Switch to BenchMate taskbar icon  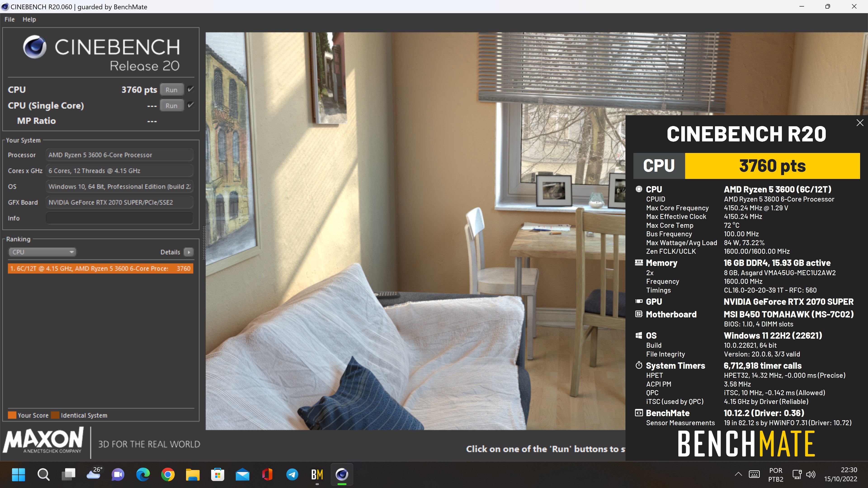(x=317, y=474)
